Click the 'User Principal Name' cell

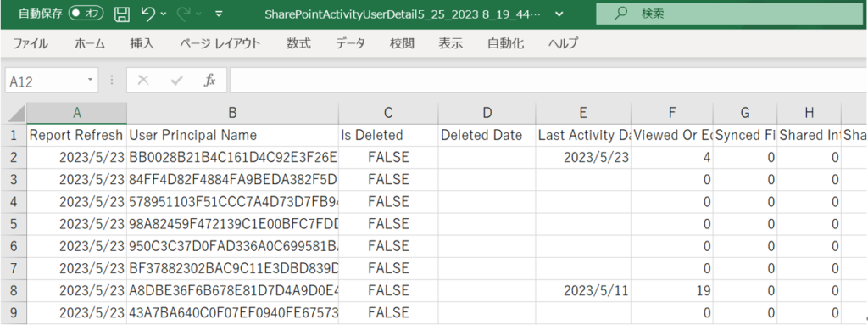[x=232, y=135]
